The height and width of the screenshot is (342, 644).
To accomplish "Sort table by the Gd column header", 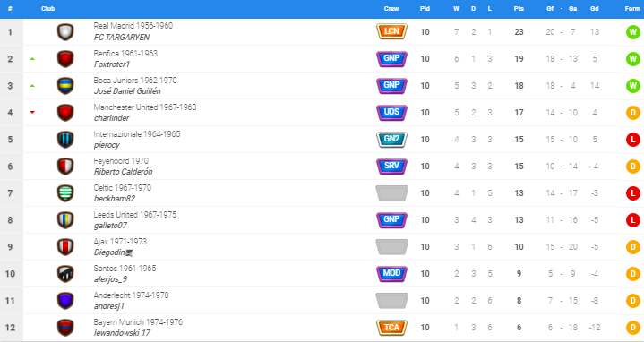I will point(595,9).
